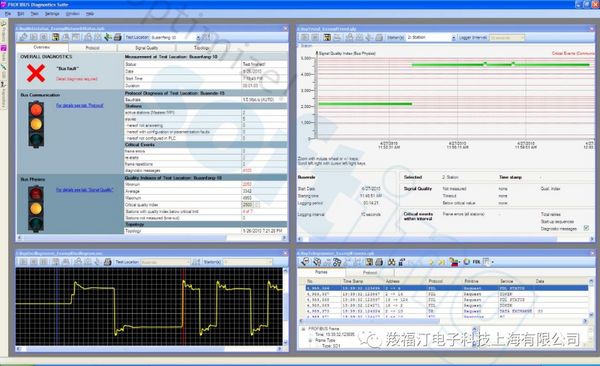Toggle the Diagnostic messages checkbox
This screenshot has height=366, width=600.
pyautogui.click(x=586, y=228)
